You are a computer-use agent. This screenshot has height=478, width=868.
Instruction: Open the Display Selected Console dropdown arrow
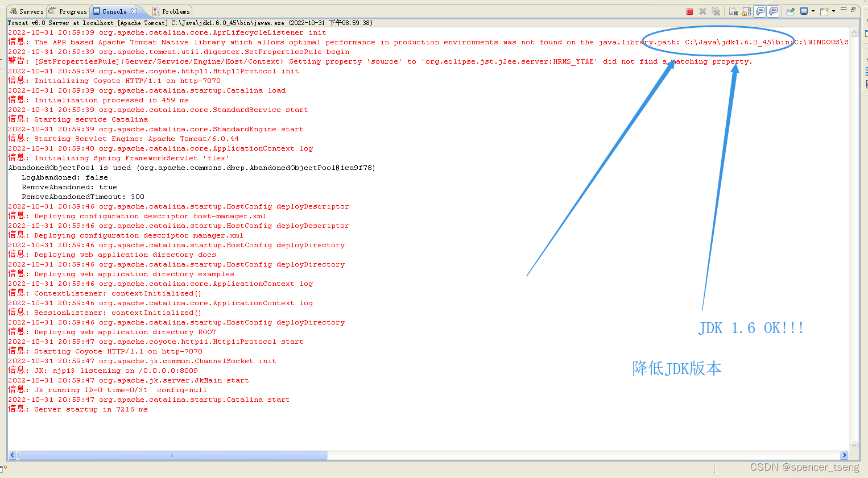pyautogui.click(x=813, y=11)
